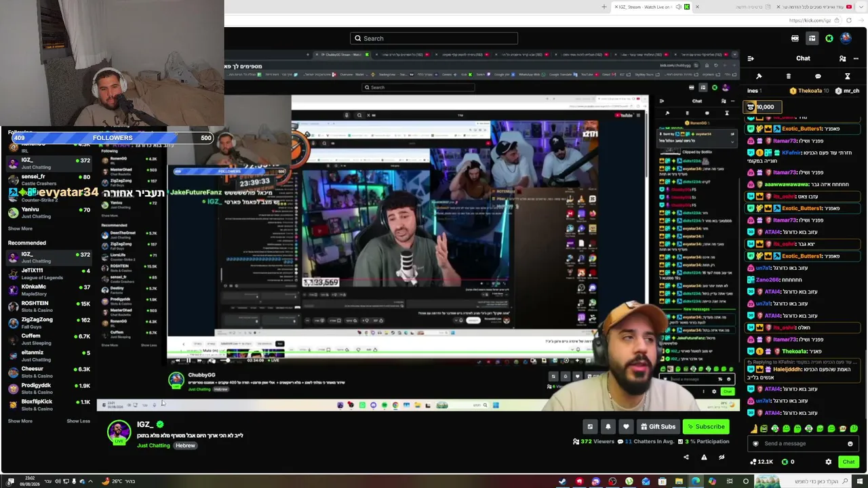The height and width of the screenshot is (488, 868).
Task: Click the green Subscribe button
Action: coord(706,426)
